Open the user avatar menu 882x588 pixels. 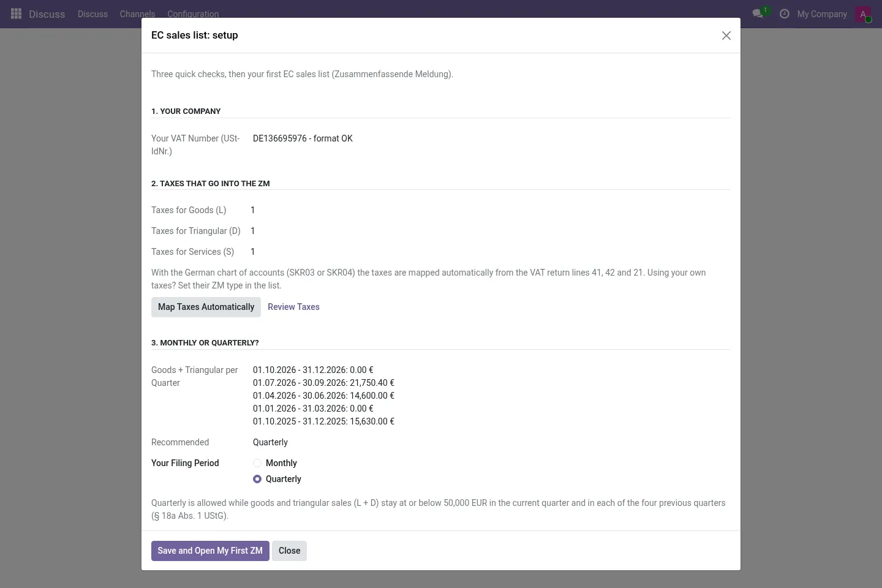863,14
